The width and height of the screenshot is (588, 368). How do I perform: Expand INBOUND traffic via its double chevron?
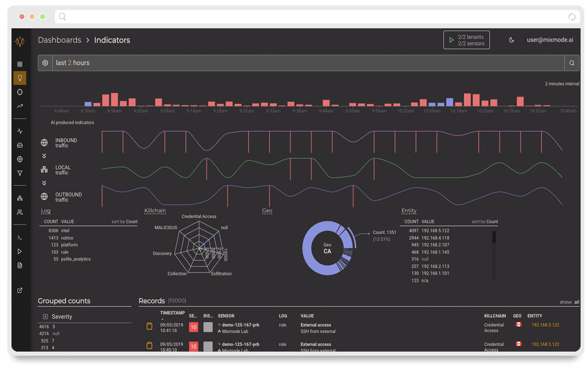(x=44, y=155)
